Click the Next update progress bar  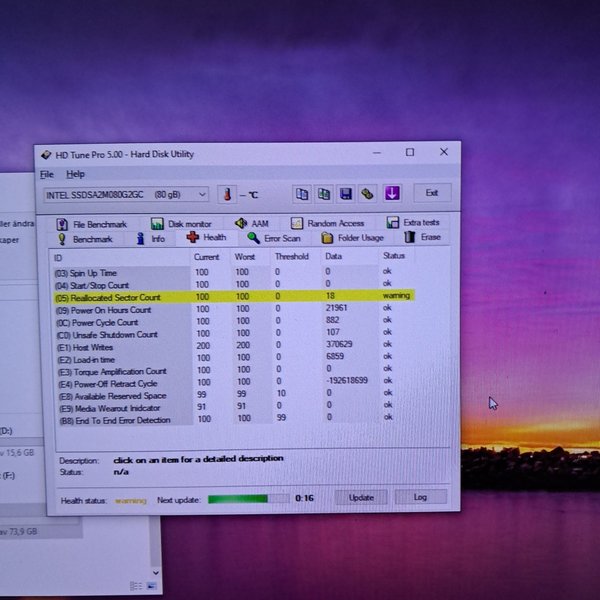click(x=249, y=499)
